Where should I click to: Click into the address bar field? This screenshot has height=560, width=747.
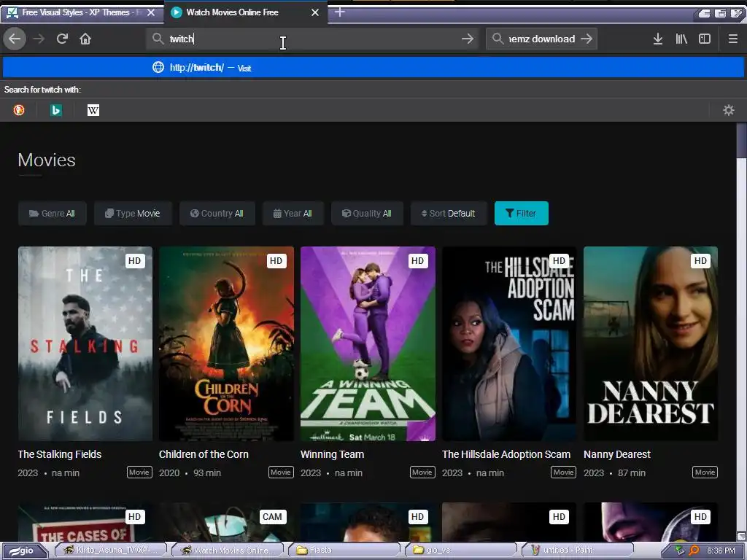pyautogui.click(x=312, y=39)
